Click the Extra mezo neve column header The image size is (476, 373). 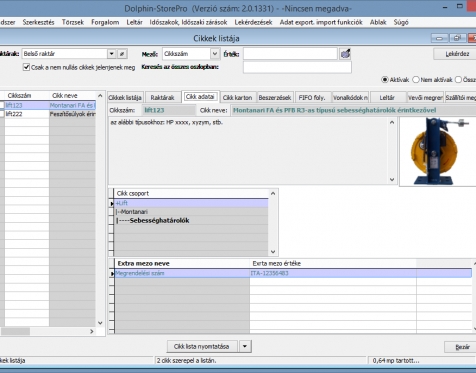coord(182,263)
